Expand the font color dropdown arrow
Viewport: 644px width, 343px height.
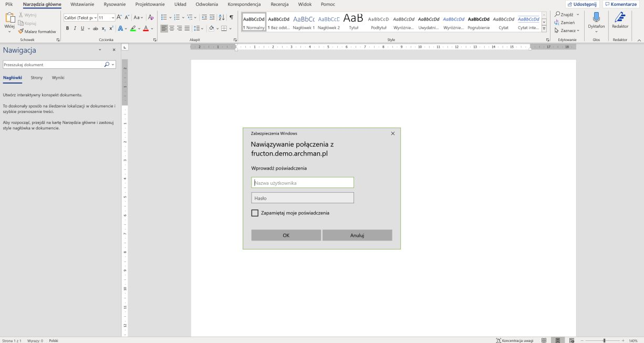coord(152,28)
